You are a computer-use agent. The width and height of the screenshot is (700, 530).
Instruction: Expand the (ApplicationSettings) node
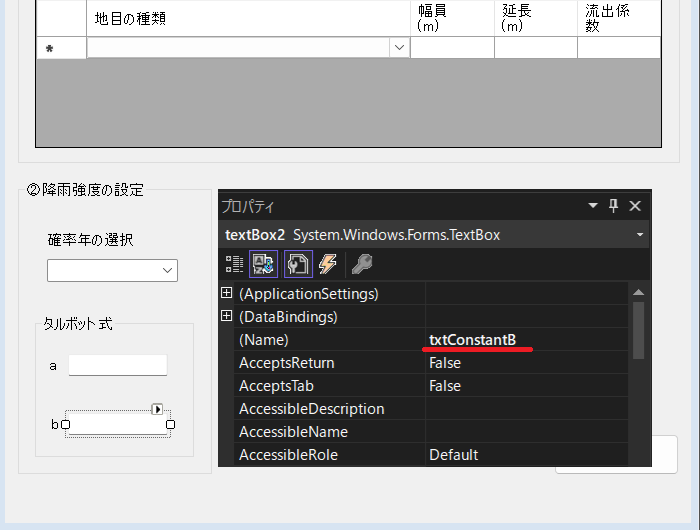[x=226, y=294]
